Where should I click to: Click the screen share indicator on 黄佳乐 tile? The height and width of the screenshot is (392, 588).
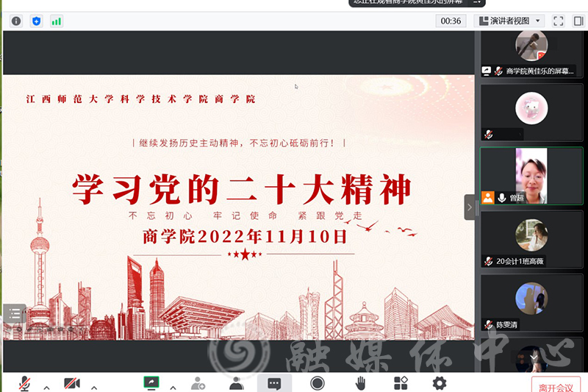487,71
